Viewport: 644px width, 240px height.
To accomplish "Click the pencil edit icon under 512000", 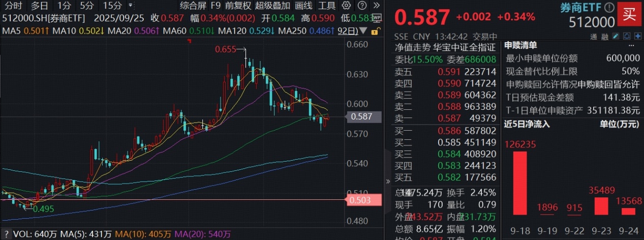I will pyautogui.click(x=616, y=37).
